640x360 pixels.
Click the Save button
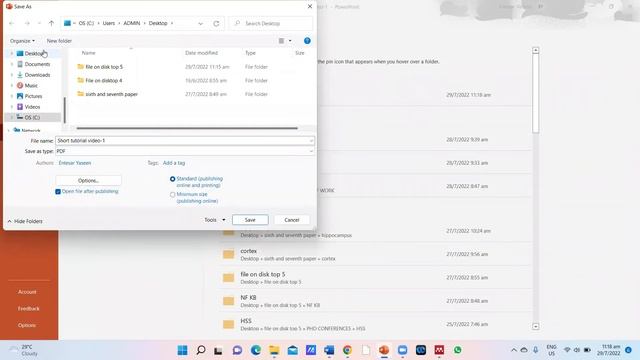coord(250,220)
